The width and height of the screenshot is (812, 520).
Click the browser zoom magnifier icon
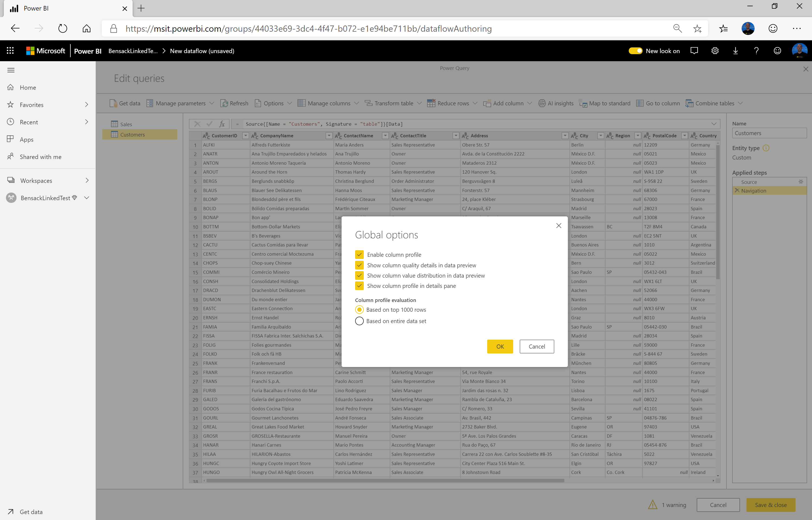pos(677,29)
